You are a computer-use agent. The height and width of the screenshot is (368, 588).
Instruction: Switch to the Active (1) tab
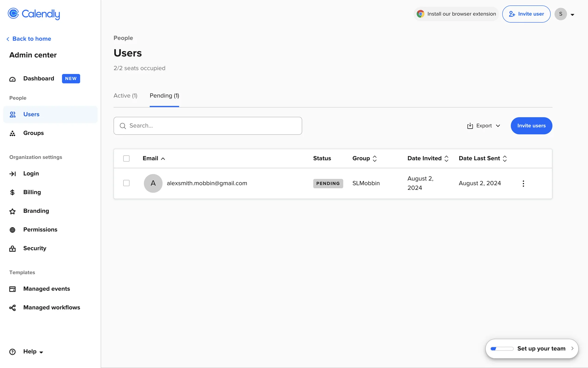point(125,96)
